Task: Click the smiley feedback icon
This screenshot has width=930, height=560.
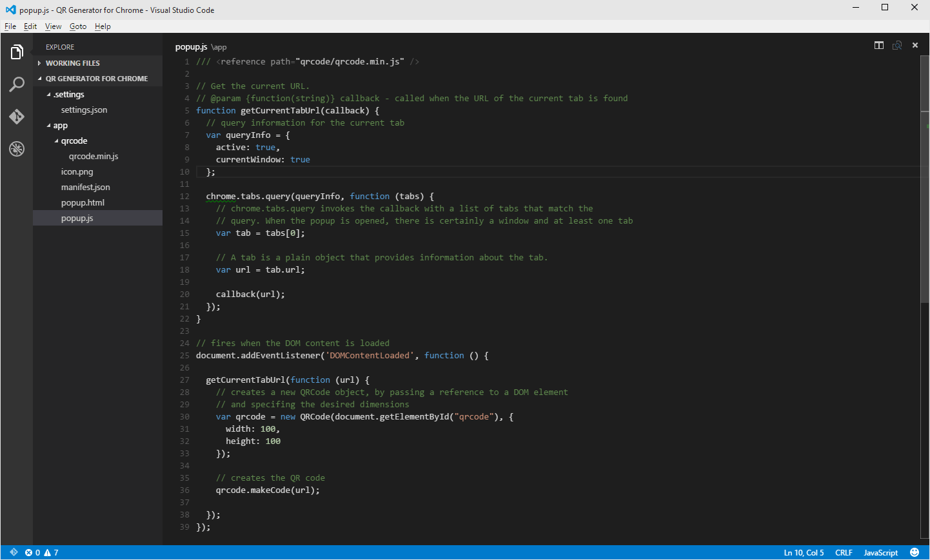Action: tap(915, 552)
